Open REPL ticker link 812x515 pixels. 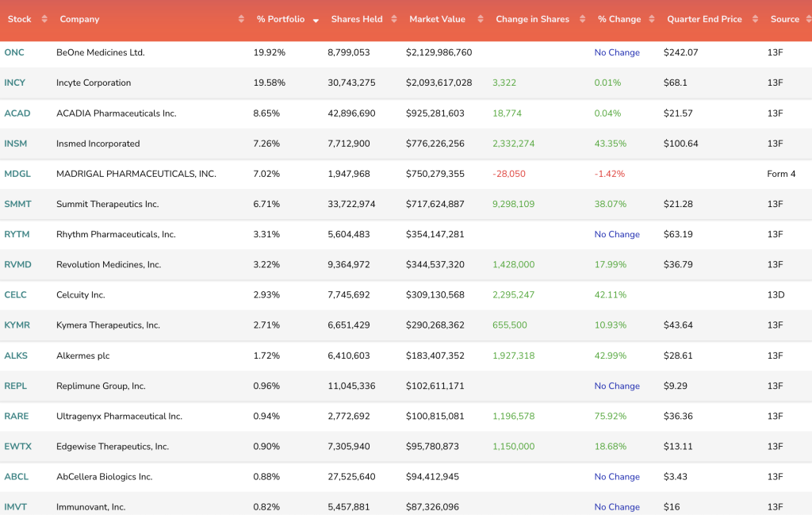click(16, 386)
